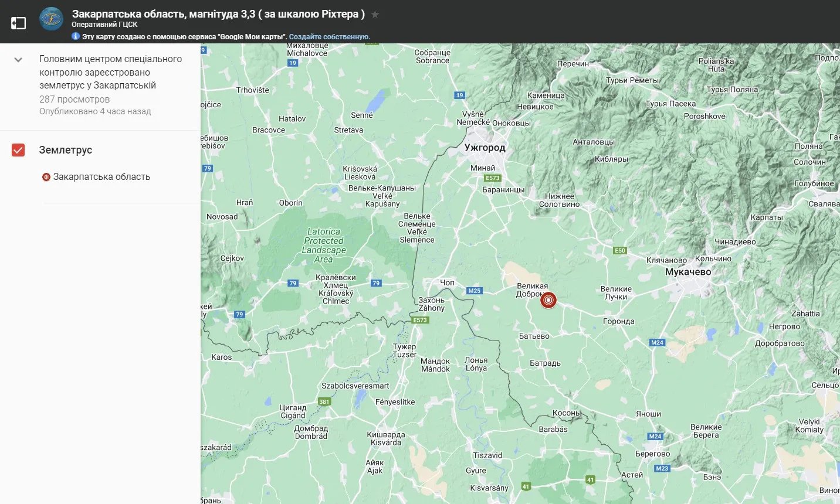This screenshot has width=840, height=504.
Task: Click the M23 road shield near Берегово
Action: (x=662, y=468)
